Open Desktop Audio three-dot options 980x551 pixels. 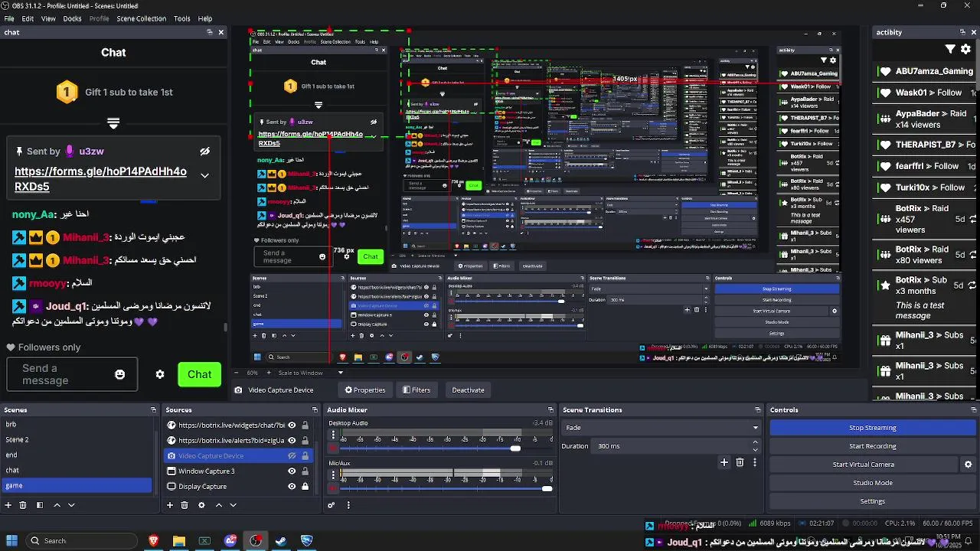333,435
